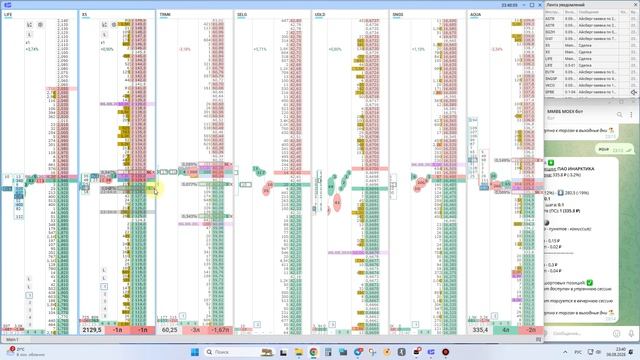Open File Explorer from the taskbar
The width and height of the screenshot is (640, 360).
(299, 352)
